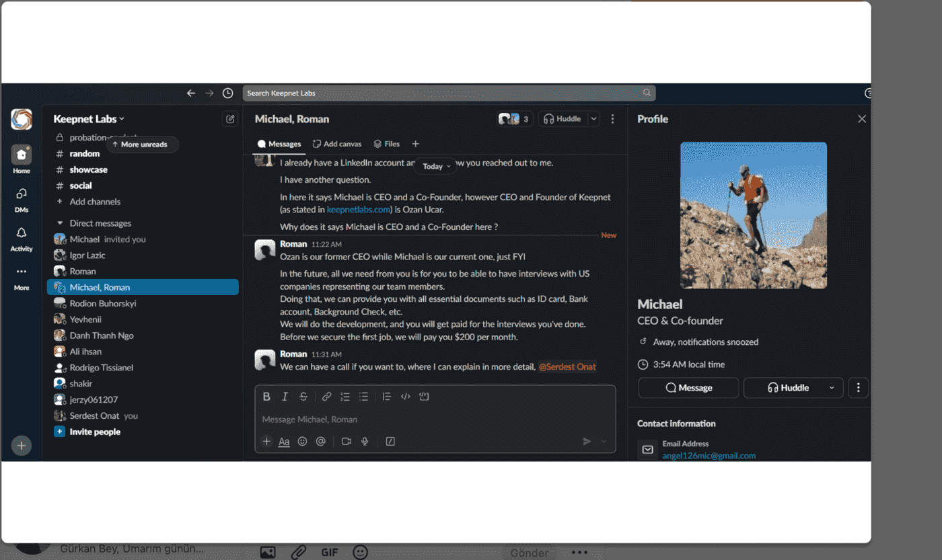Toggle bulleted list formatting
The height and width of the screenshot is (560, 942).
[364, 397]
